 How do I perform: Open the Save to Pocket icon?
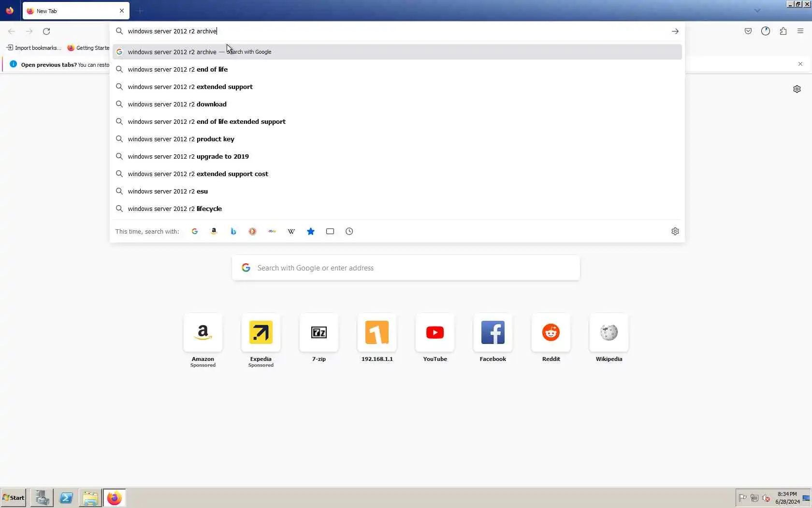748,31
